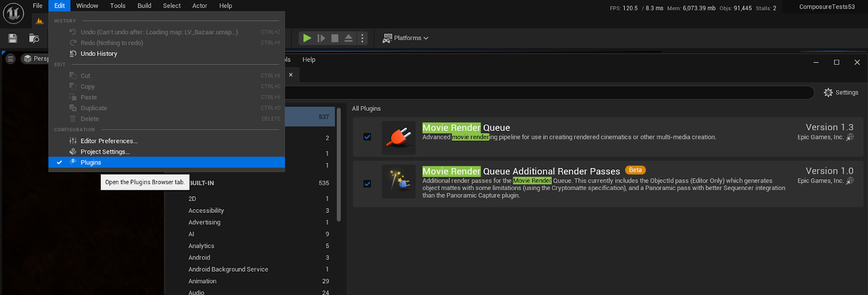Viewport: 868px width, 295px height.
Task: Close the Plugins tab with its x
Action: [x=291, y=75]
